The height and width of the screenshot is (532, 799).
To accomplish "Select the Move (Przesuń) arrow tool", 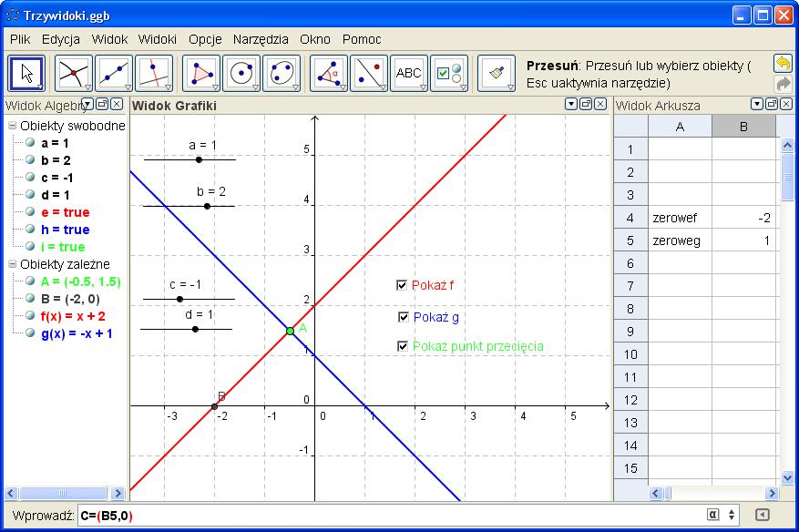I will pyautogui.click(x=26, y=74).
